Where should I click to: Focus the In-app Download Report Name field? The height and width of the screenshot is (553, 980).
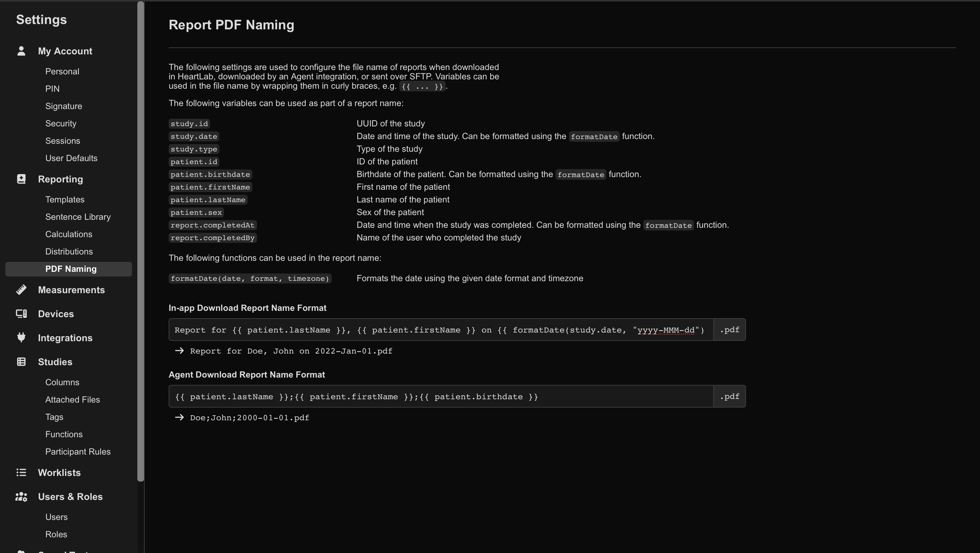[441, 330]
